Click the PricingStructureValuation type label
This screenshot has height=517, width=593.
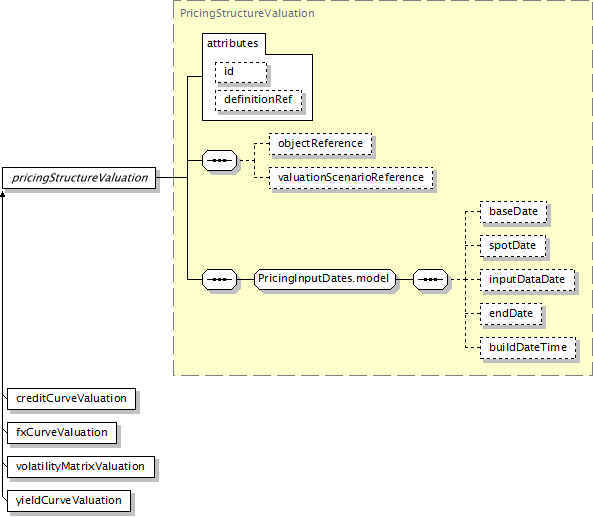pos(247,14)
